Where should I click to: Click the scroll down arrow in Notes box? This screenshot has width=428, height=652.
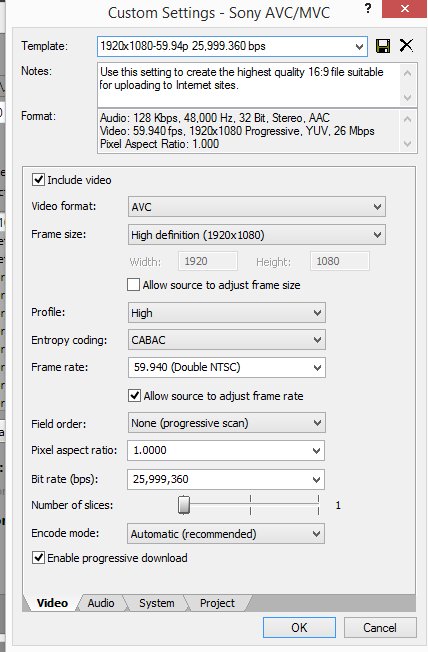(x=408, y=98)
